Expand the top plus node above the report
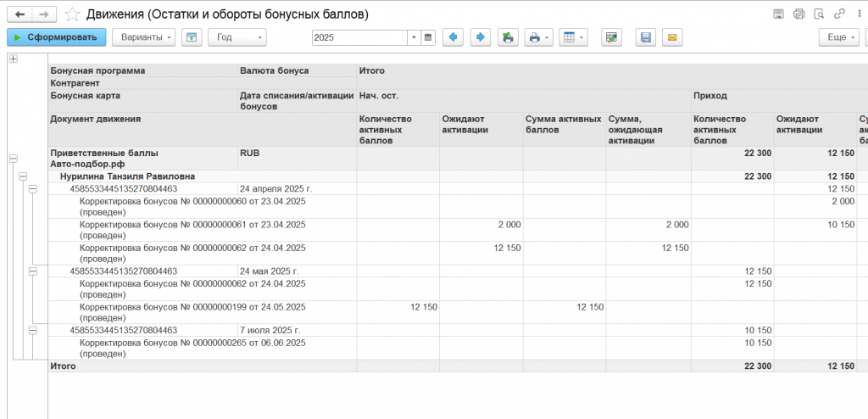Screen dimensions: 868x419 tap(13, 59)
